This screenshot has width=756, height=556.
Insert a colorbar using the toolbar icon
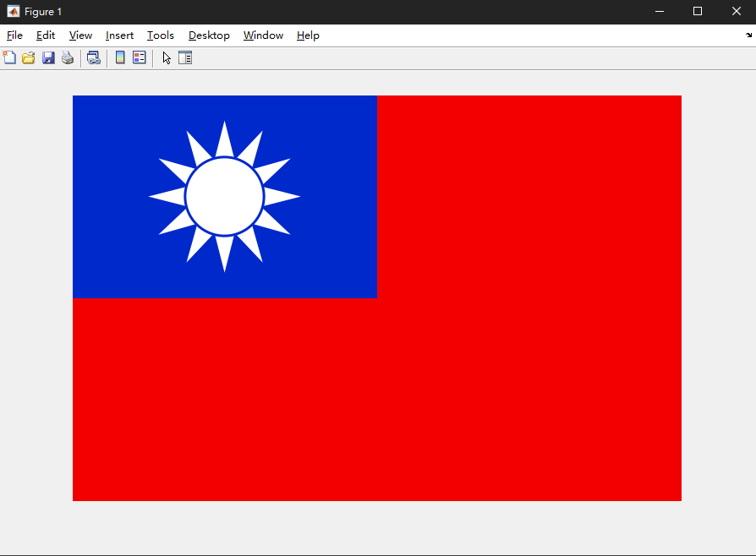(120, 57)
